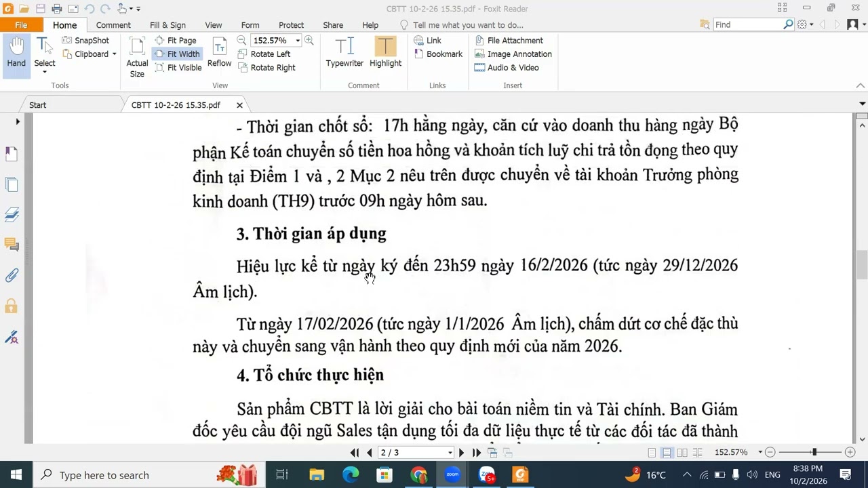Viewport: 868px width, 488px height.
Task: Toggle continuous page view in status bar
Action: click(x=667, y=452)
